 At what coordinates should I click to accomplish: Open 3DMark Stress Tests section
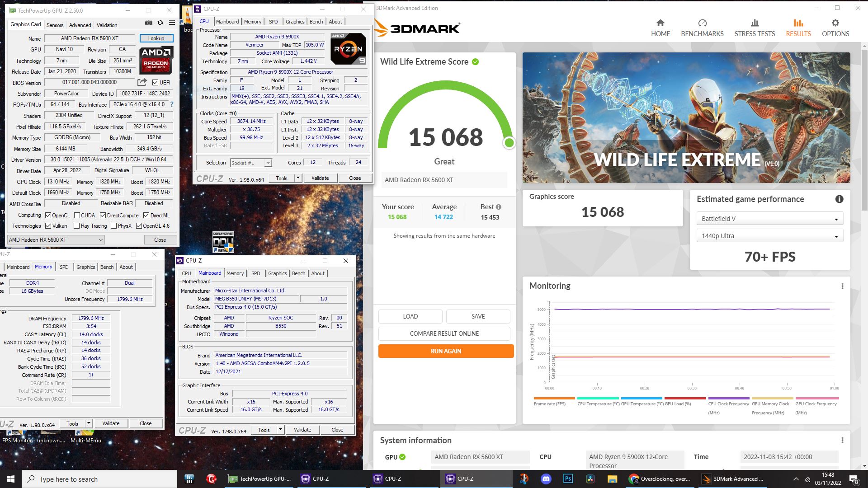coord(755,28)
